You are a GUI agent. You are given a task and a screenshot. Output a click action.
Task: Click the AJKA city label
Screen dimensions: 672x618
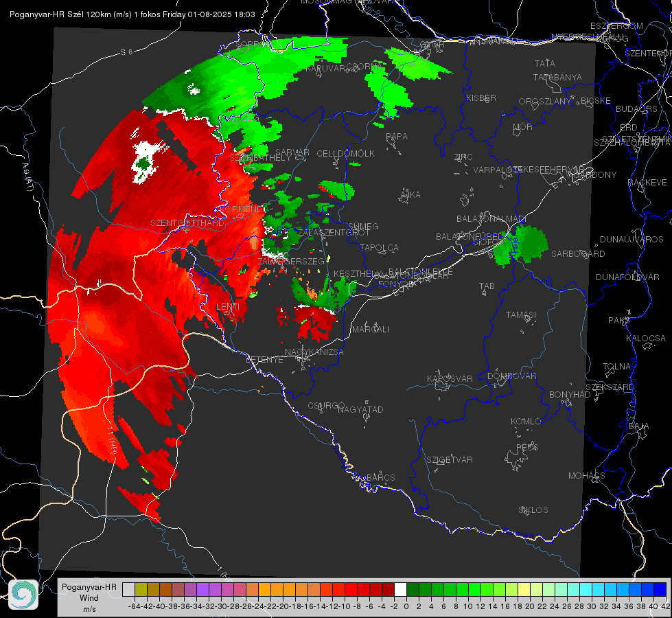pyautogui.click(x=410, y=195)
